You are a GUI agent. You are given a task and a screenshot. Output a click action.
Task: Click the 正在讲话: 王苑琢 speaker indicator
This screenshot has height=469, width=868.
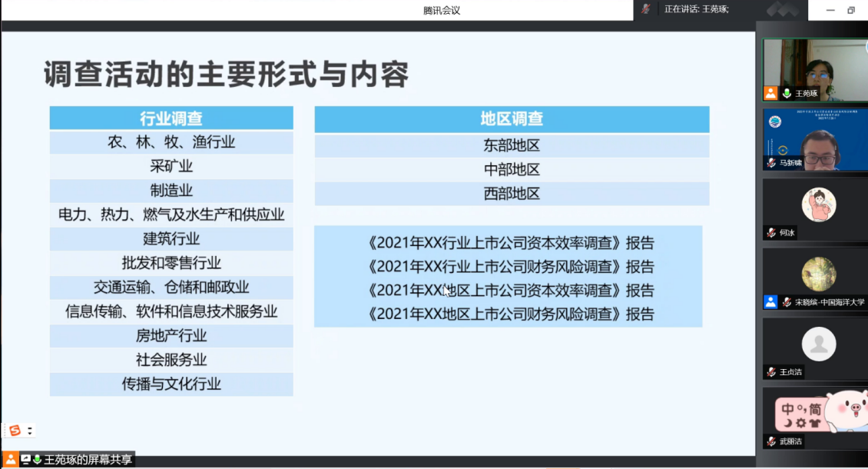(696, 9)
